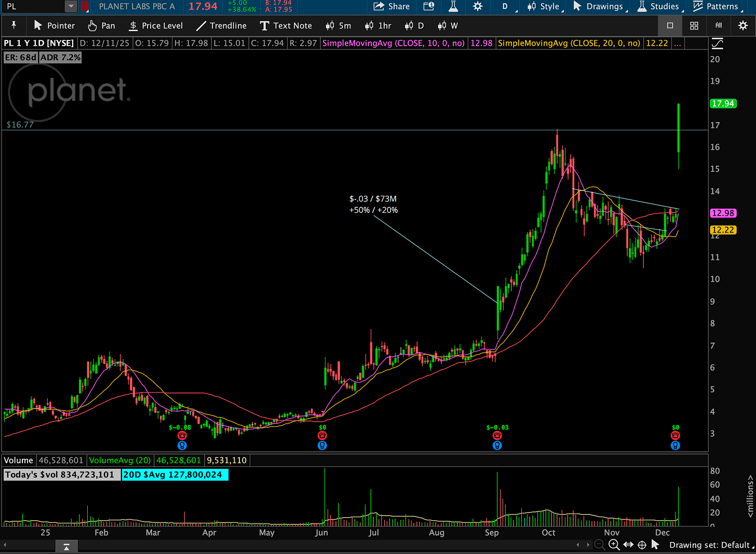This screenshot has height=554, width=756.
Task: Switch to the W weekly timeframe
Action: (x=448, y=25)
